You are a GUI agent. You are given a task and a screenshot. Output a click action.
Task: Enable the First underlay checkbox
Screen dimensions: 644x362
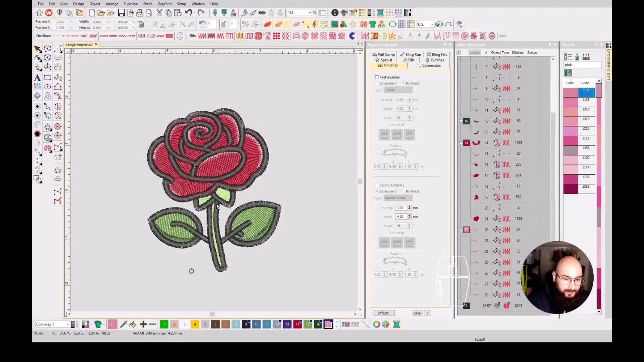pos(377,77)
